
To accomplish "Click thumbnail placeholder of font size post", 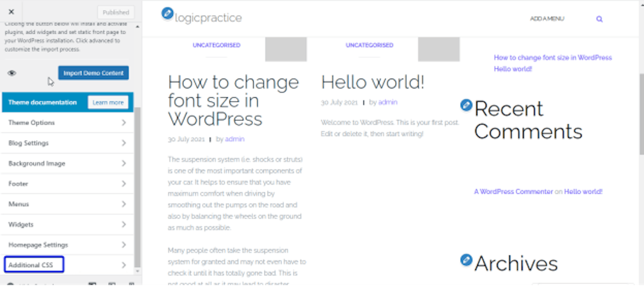I will point(286,49).
